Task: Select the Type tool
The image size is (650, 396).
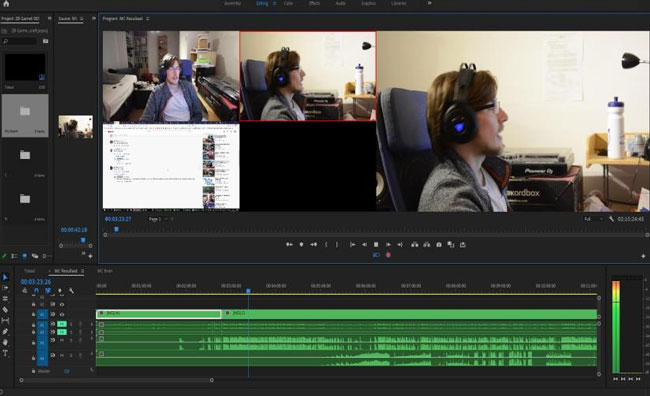Action: [5, 353]
